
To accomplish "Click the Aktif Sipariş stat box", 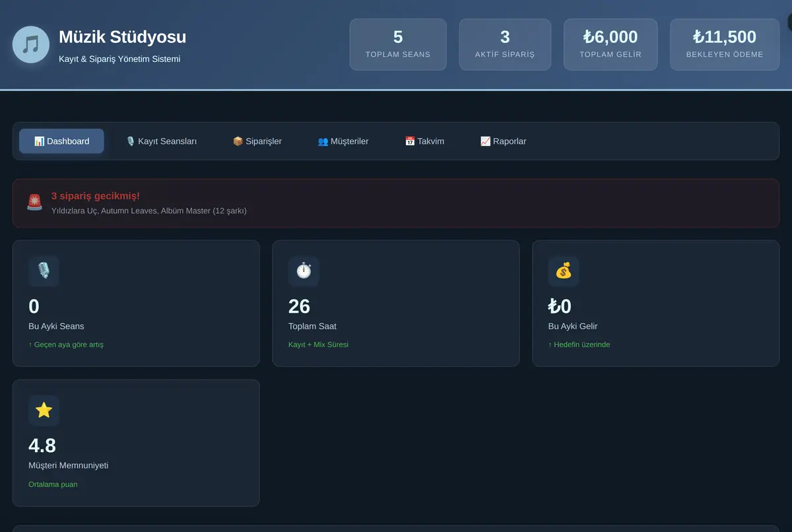I will (x=505, y=44).
